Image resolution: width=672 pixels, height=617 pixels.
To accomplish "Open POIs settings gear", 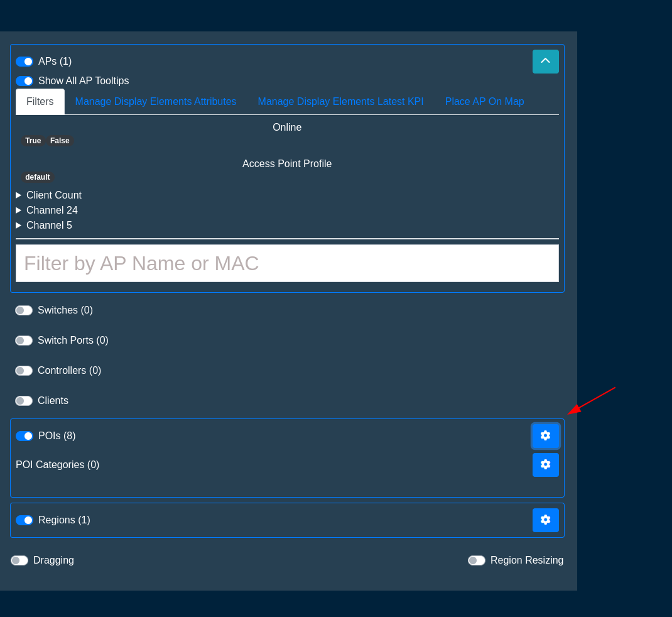I will pos(545,436).
